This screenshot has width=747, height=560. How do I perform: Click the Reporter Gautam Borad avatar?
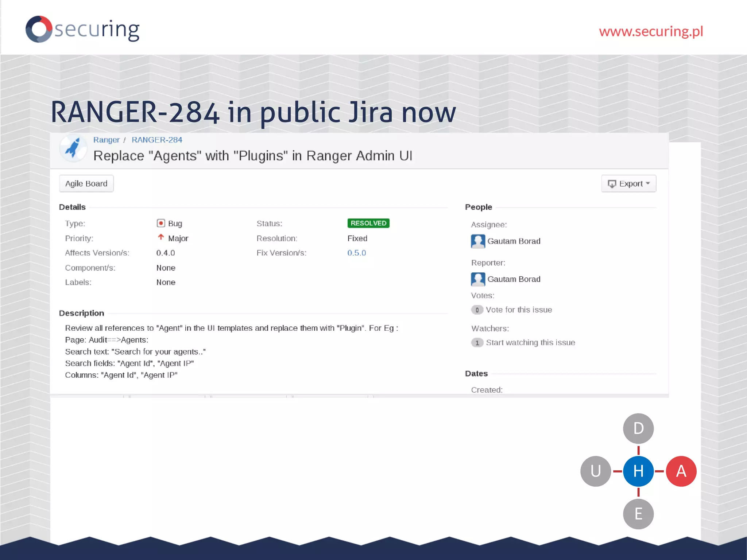coord(478,279)
